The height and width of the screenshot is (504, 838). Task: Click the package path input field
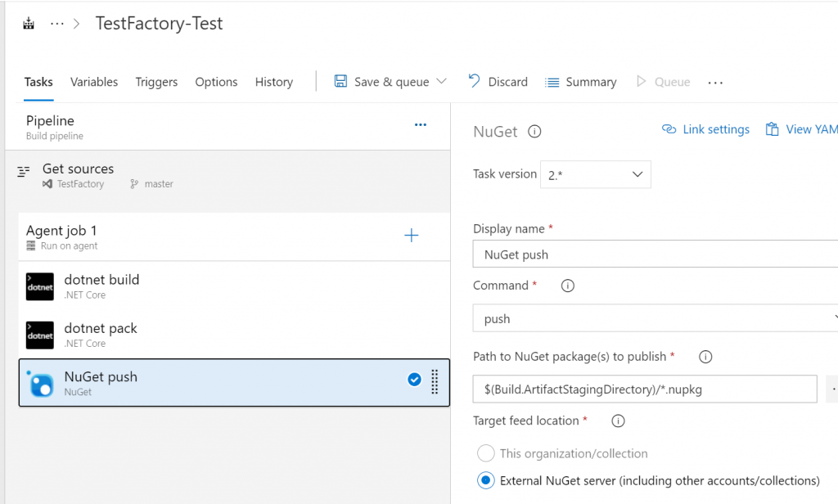[645, 389]
